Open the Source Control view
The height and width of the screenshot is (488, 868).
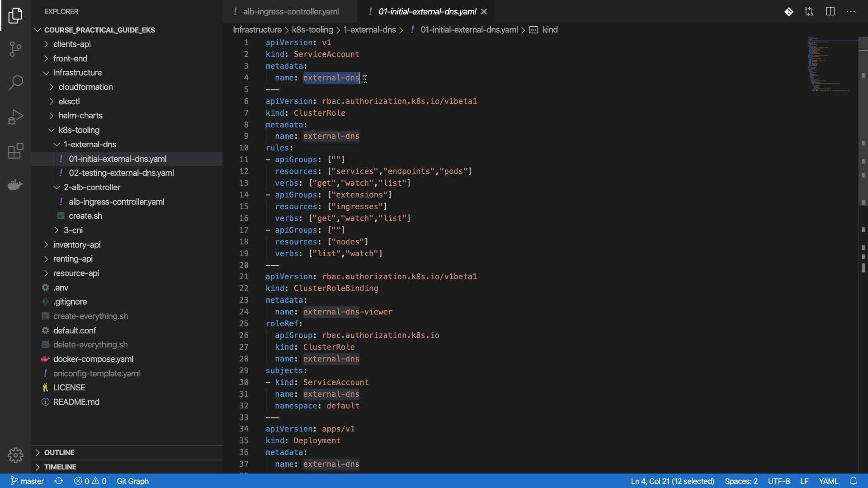coord(15,49)
